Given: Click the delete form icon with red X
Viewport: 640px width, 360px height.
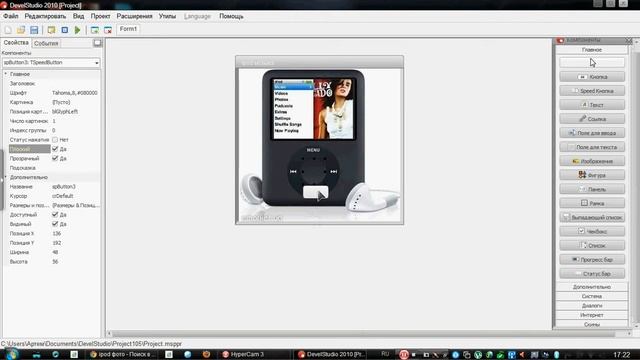Looking at the screenshot, I should click(x=108, y=30).
